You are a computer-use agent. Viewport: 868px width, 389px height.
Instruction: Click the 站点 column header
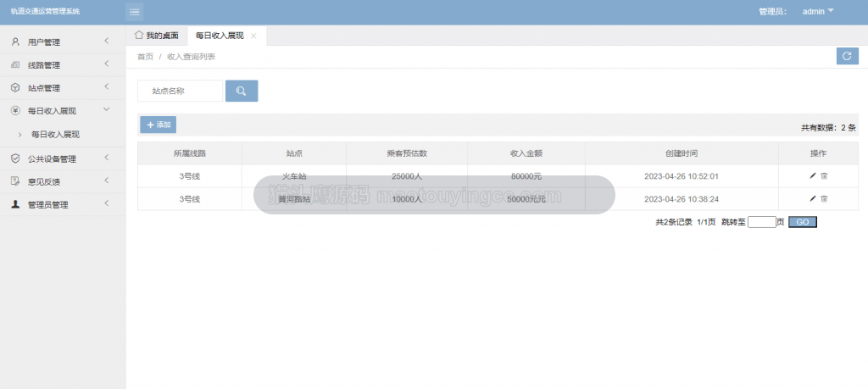click(x=294, y=153)
